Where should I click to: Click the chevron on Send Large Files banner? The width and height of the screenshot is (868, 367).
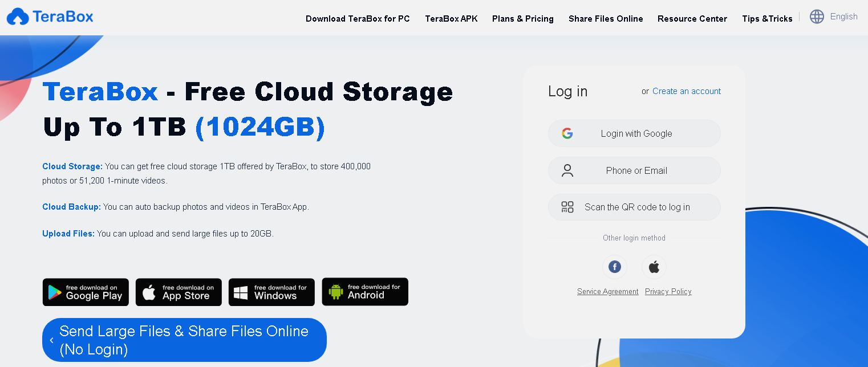(x=51, y=340)
